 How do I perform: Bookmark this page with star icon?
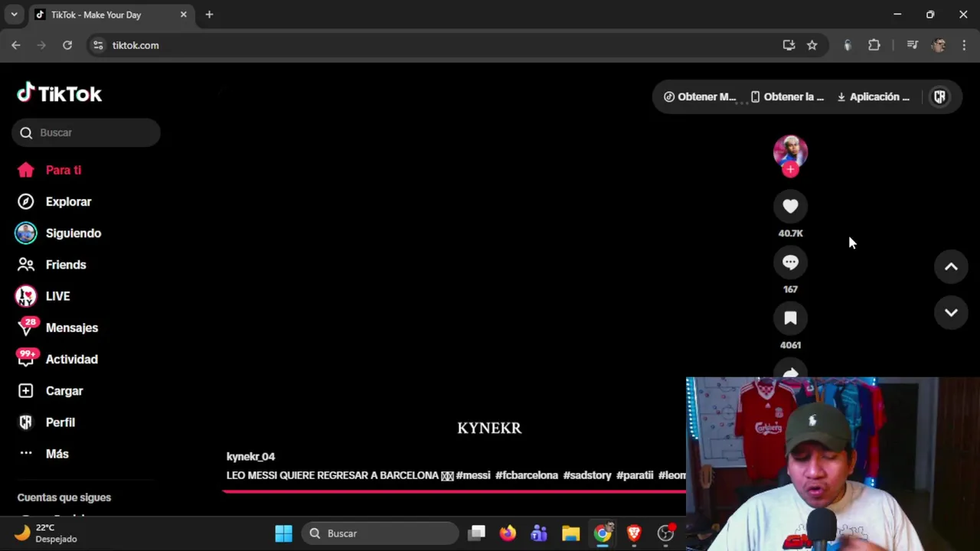(x=812, y=45)
